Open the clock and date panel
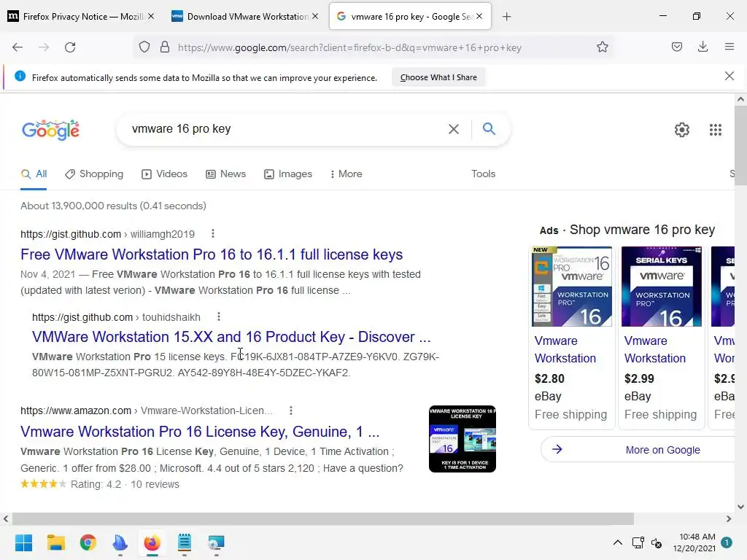This screenshot has width=747, height=560. pos(694,542)
